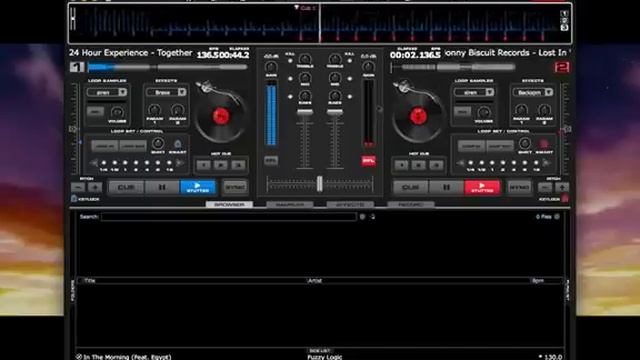Viewport: 640px width, 360px height.
Task: Click deck 1 effect Param 1 knob
Action: tap(154, 110)
